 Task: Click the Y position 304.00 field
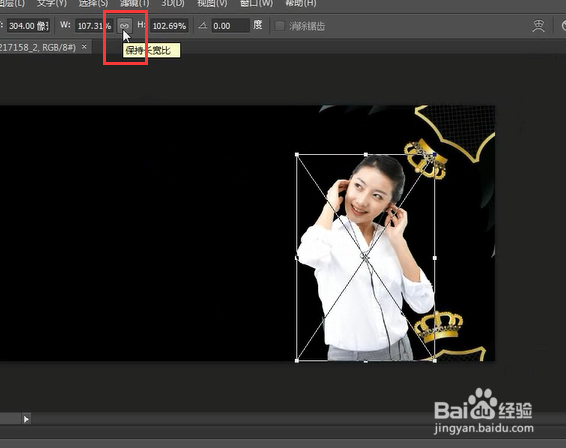[x=29, y=26]
